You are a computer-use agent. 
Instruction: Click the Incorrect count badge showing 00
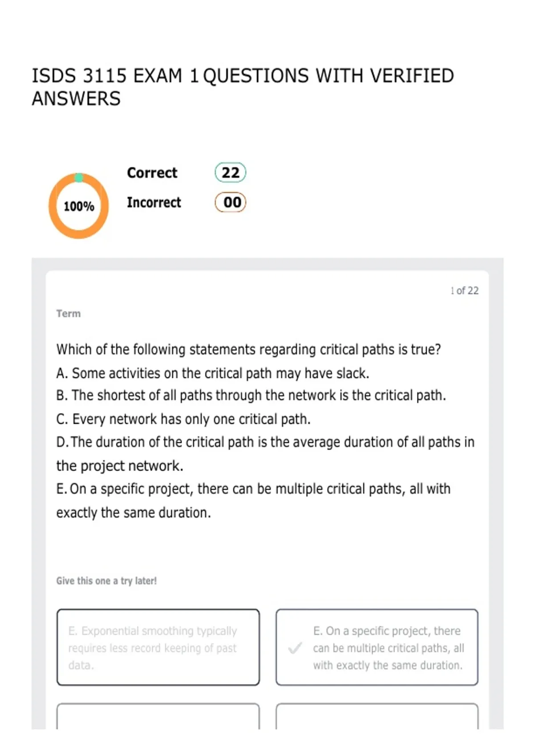pos(231,202)
